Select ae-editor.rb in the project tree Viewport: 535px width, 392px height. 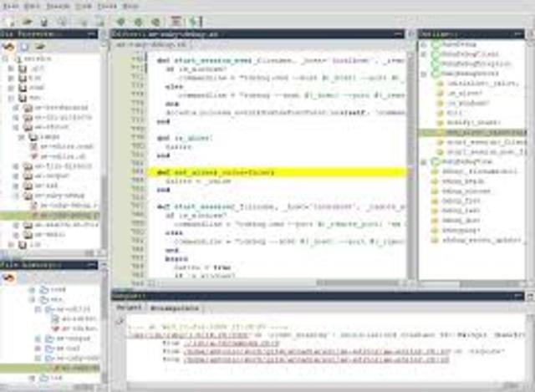click(64, 156)
